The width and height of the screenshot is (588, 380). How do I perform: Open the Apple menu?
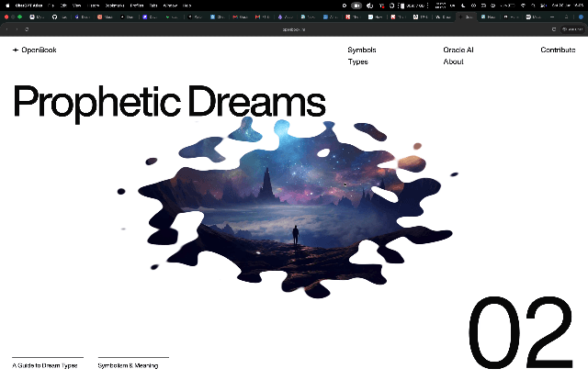pos(7,6)
